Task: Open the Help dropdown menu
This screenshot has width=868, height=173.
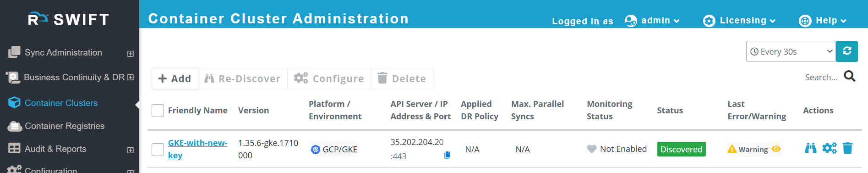Action: pos(831,21)
